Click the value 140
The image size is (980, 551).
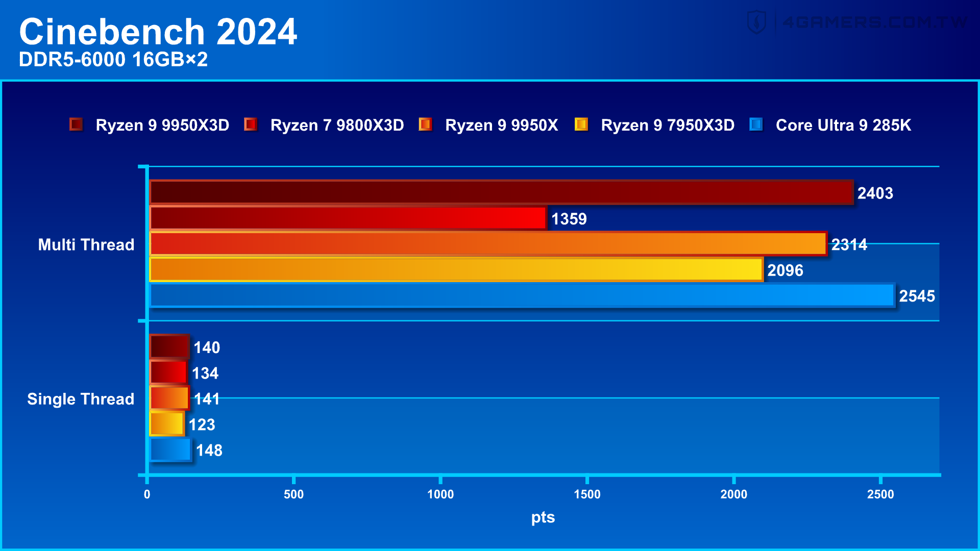pos(207,347)
